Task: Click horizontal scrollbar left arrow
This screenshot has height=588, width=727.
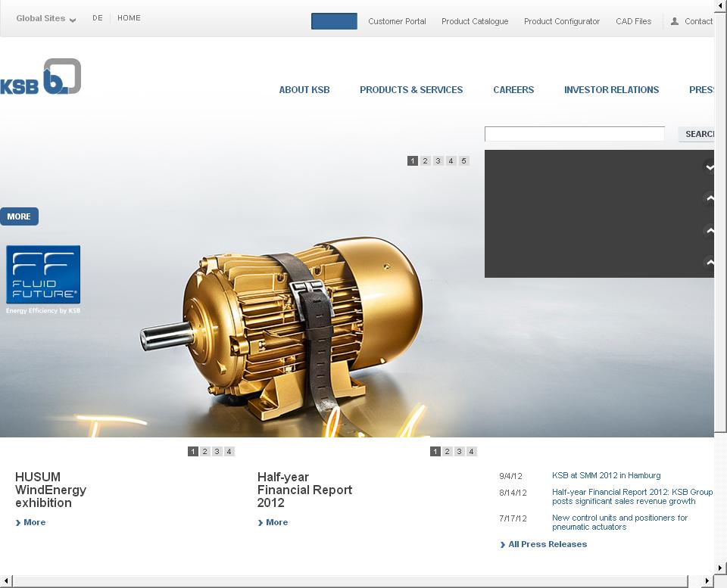Action: point(6,580)
